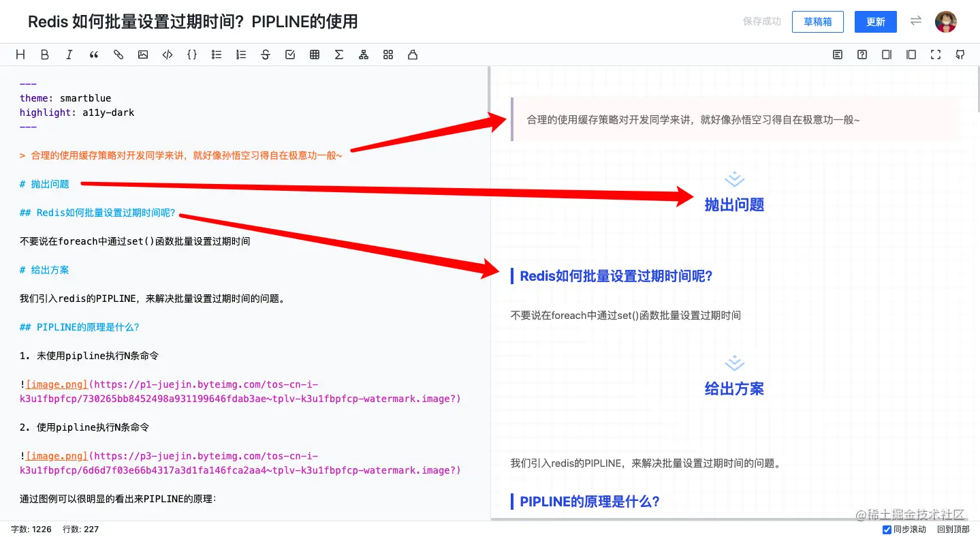The width and height of the screenshot is (980, 537).
Task: Click the 'theme: smartblue' line
Action: [x=65, y=98]
